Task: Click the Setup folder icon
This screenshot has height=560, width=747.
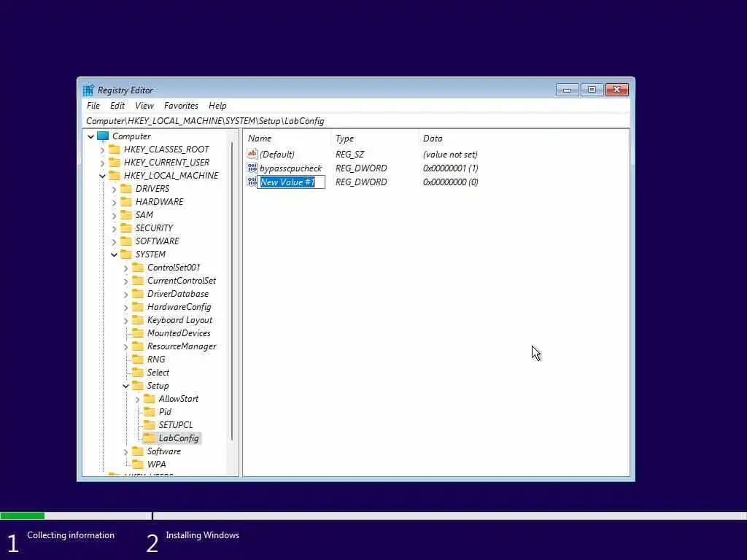Action: point(138,386)
